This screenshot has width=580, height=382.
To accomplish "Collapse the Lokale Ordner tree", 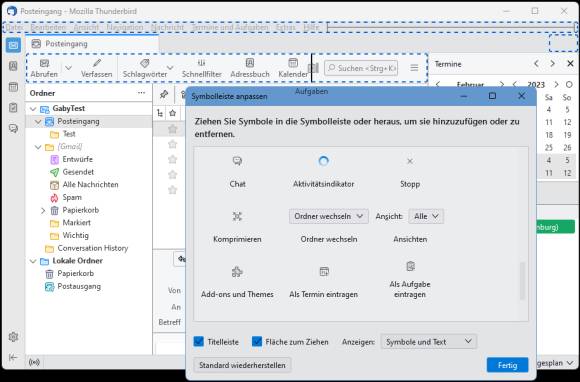I will click(33, 261).
